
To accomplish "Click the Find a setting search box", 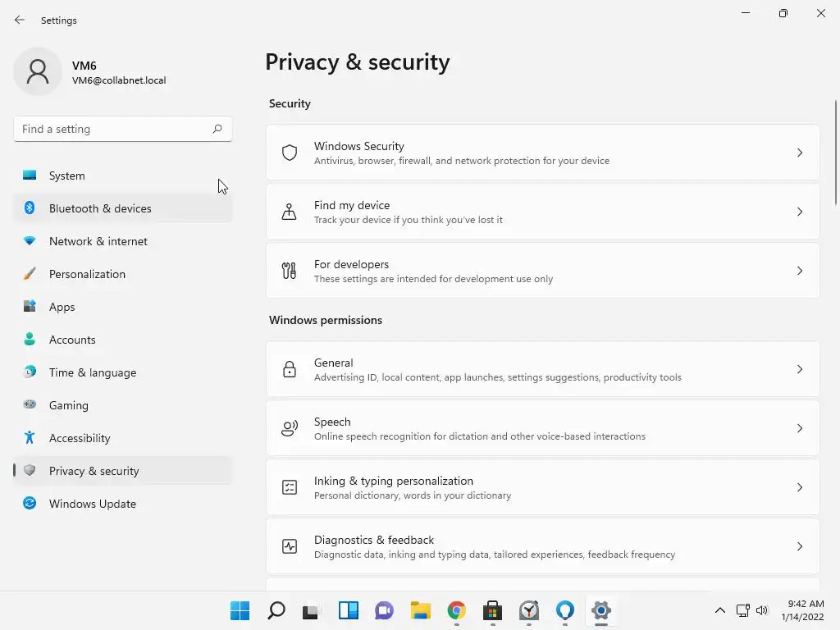I will coord(115,129).
